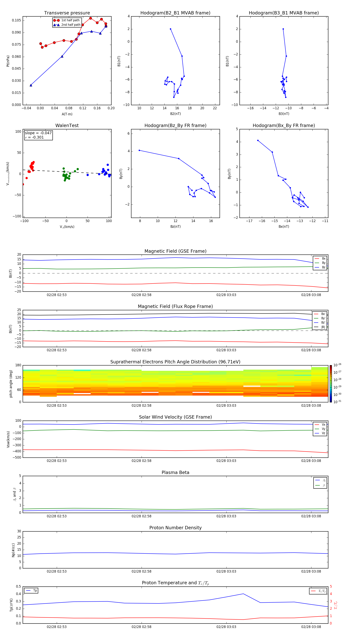This screenshot has width=351, height=644.
Task: Click the Tp legend in temperature panel
Action: tap(31, 591)
